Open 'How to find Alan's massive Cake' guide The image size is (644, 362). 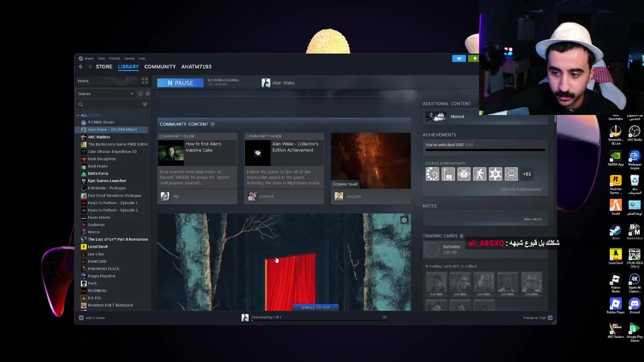(197, 168)
